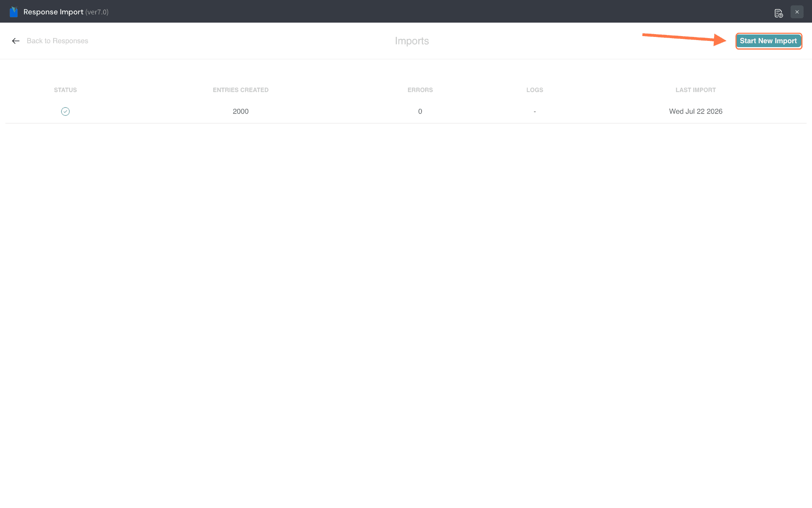The image size is (812, 508).
Task: Click the back arrow icon
Action: pos(16,41)
